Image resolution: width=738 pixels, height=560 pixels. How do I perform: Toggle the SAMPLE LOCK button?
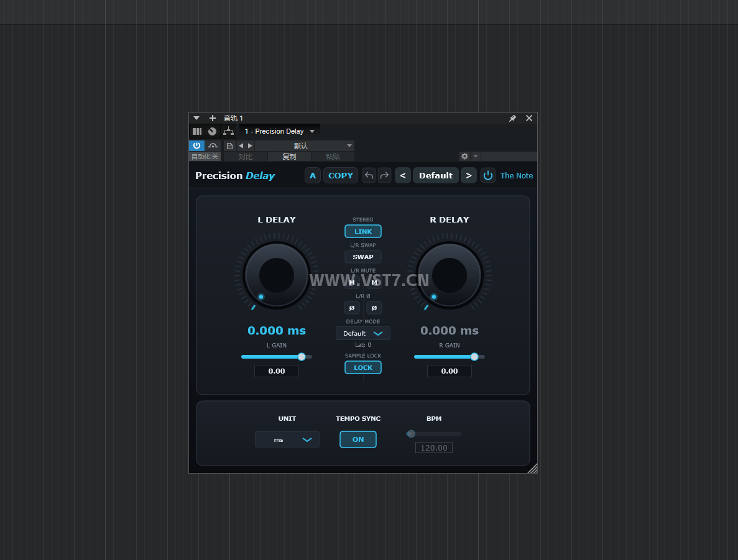coord(363,367)
